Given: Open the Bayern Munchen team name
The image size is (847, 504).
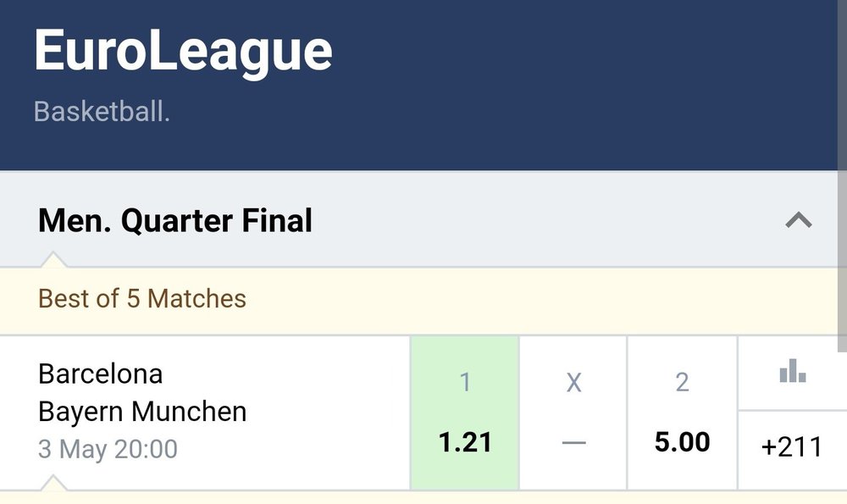Looking at the screenshot, I should point(142,412).
